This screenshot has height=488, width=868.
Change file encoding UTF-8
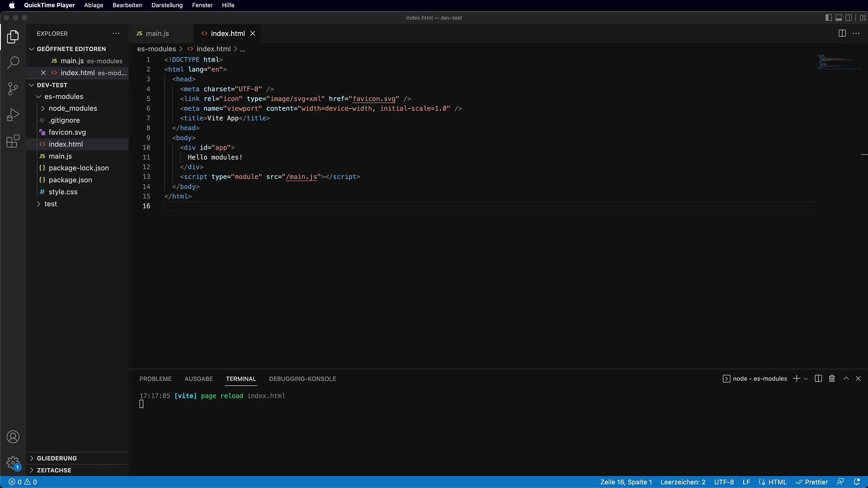[724, 482]
